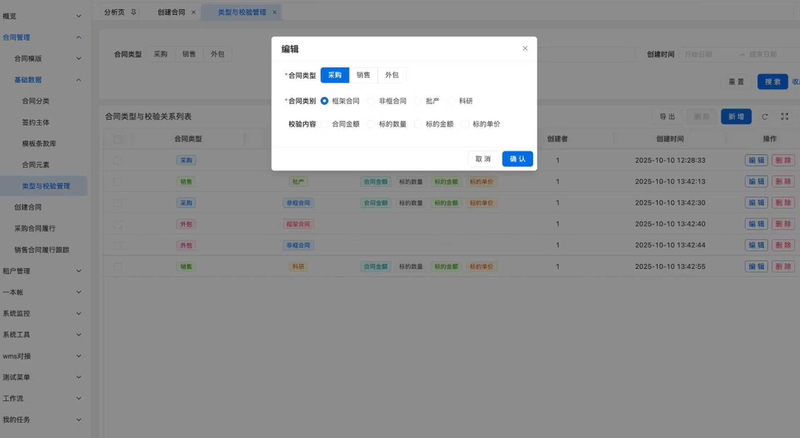This screenshot has height=438, width=800.
Task: Expand the 租户管理 sidebar menu
Action: (79, 270)
